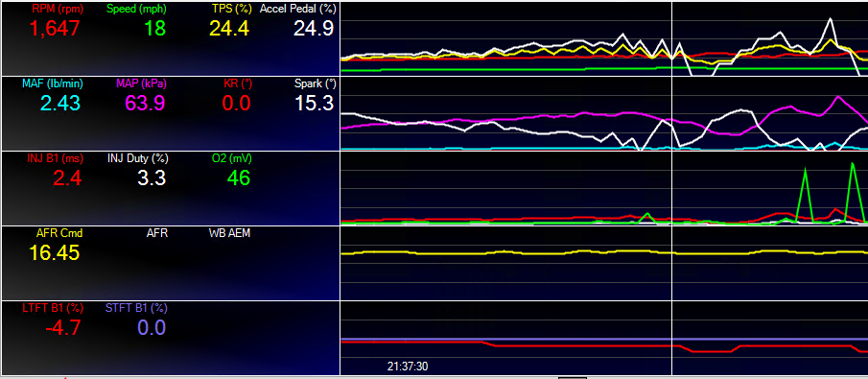868x379 pixels.
Task: Select the INJ B1 (ms) label
Action: pyautogui.click(x=56, y=158)
